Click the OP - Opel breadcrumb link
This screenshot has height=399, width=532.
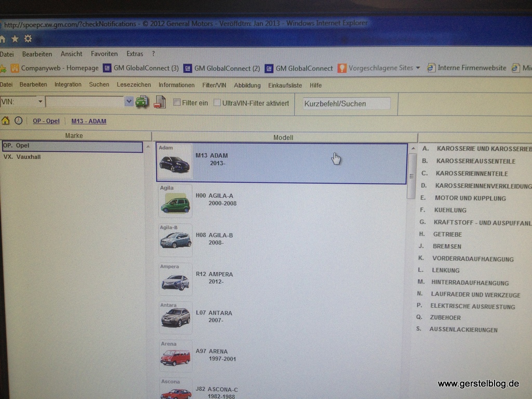[46, 121]
